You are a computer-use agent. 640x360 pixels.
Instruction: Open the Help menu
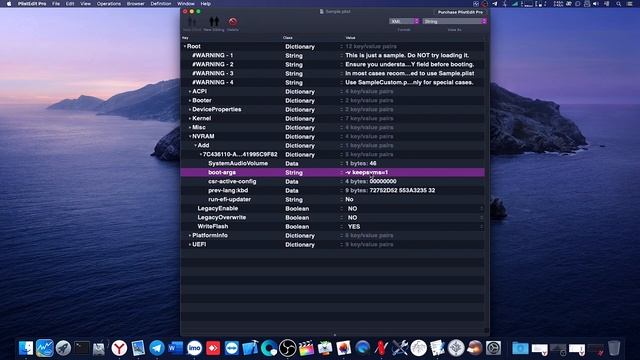click(x=206, y=4)
